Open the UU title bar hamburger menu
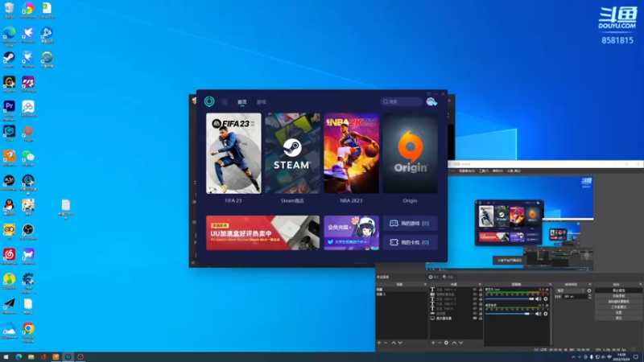The width and height of the screenshot is (644, 362). 429,93
